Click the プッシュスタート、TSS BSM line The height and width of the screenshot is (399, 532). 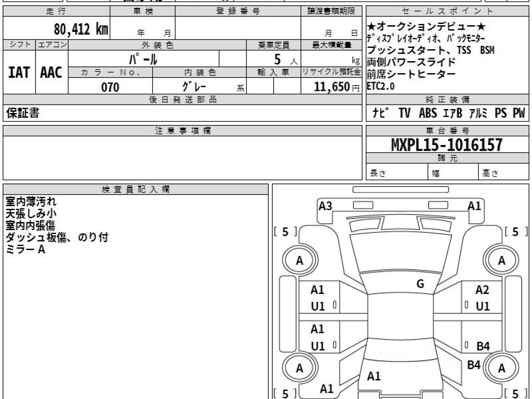pos(430,50)
